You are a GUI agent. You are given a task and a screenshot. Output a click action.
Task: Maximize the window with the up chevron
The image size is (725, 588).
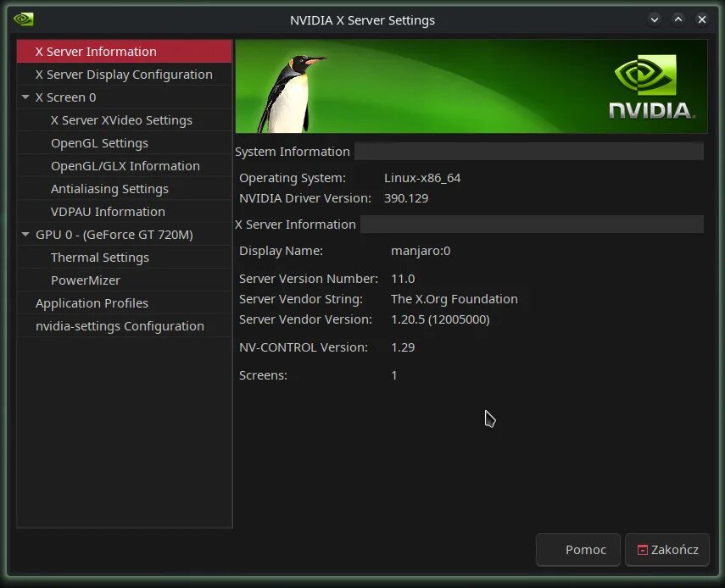coord(678,19)
